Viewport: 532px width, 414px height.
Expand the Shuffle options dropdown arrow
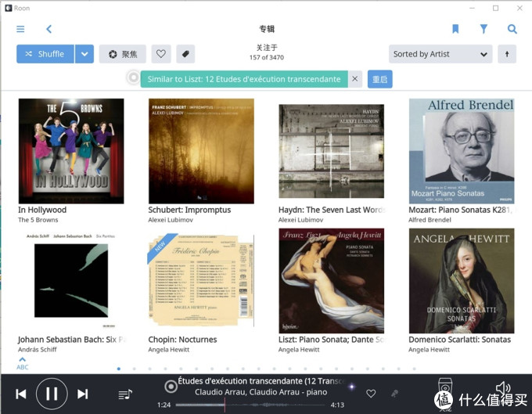tap(84, 54)
